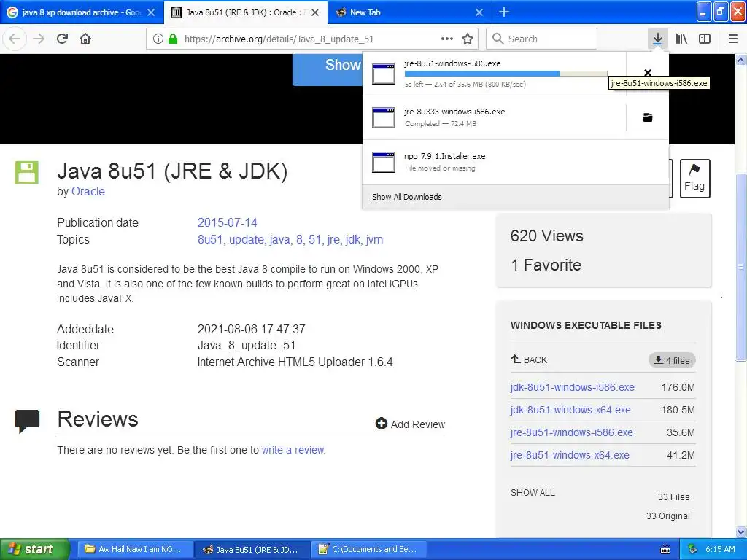This screenshot has width=747, height=560.
Task: Click the green padlock security icon
Action: click(173, 39)
